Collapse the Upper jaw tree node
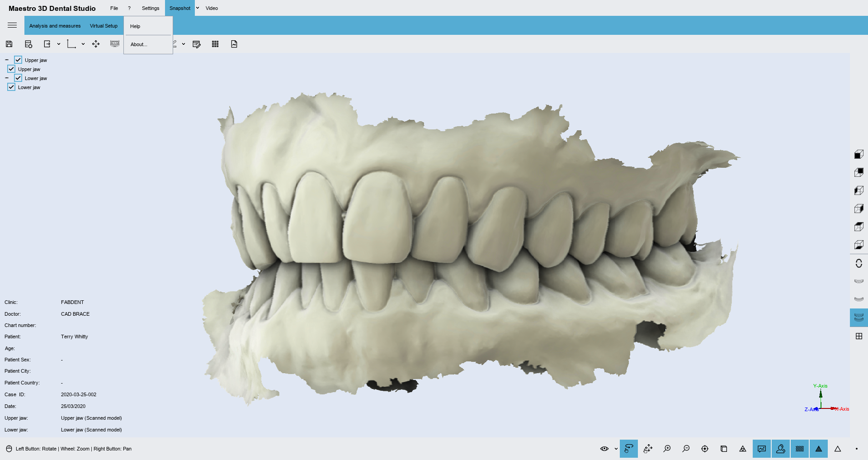This screenshot has width=868, height=460. tap(7, 60)
